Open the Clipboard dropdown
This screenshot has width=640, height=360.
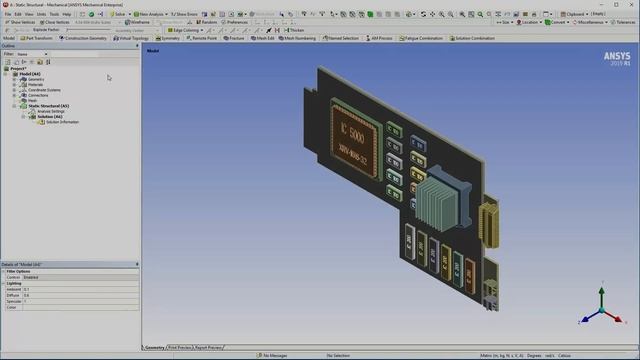tap(574, 14)
